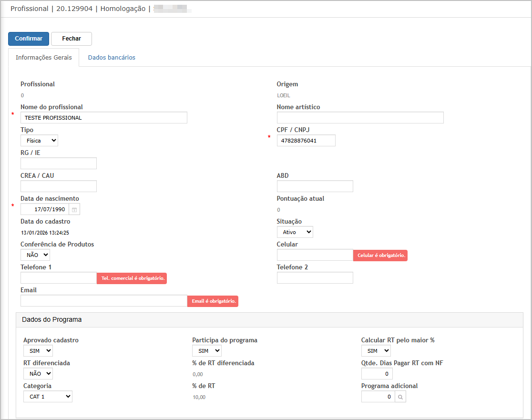Select the Informações Gerais tab
Viewport: 532px width, 420px height.
(x=44, y=58)
